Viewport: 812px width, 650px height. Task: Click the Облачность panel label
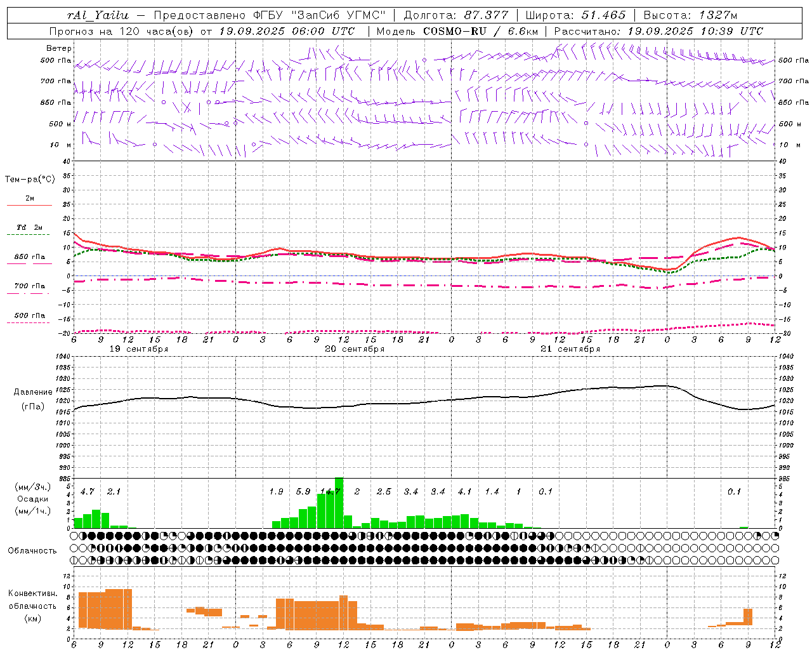[x=32, y=551]
